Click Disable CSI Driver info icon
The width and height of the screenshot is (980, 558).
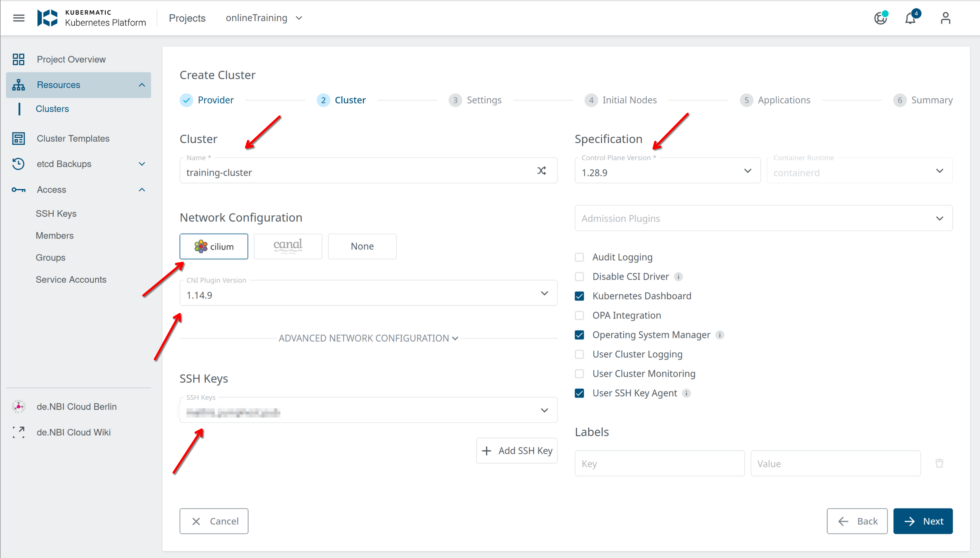(x=678, y=277)
